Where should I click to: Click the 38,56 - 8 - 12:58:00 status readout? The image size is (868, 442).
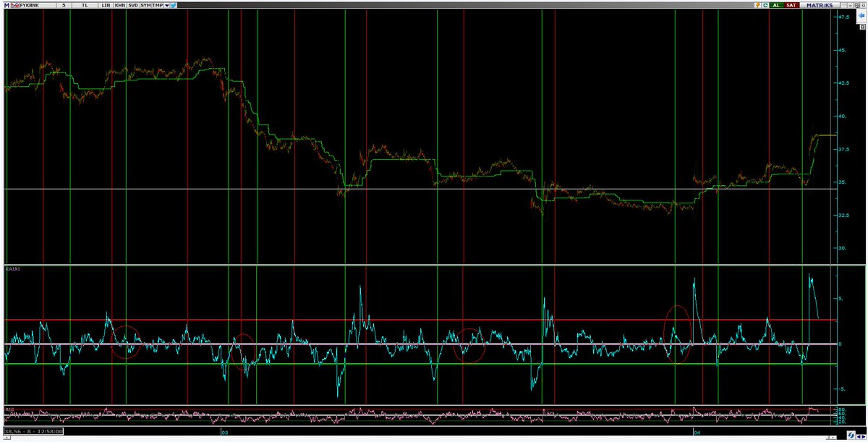tap(34, 431)
